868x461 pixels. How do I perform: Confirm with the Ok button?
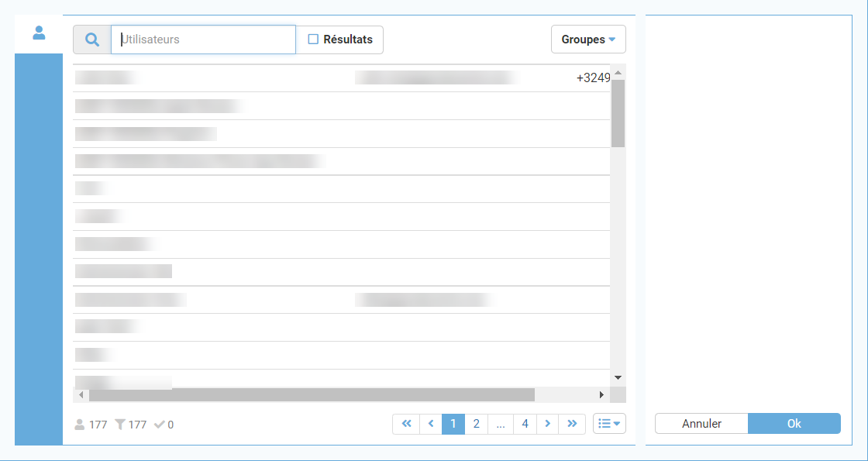[x=794, y=424]
